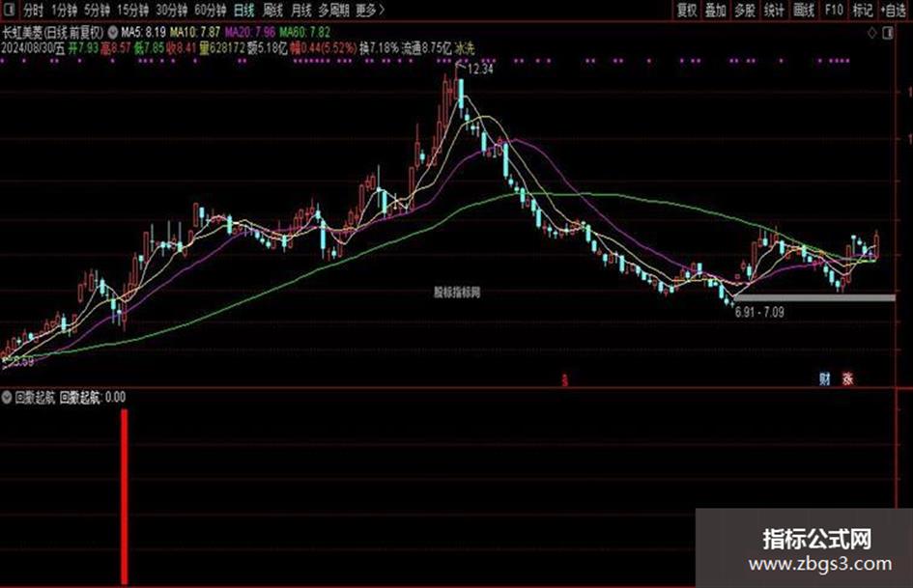Screen dimensions: 913x588
Task: Click the MA10: 7.87 label
Action: click(195, 33)
